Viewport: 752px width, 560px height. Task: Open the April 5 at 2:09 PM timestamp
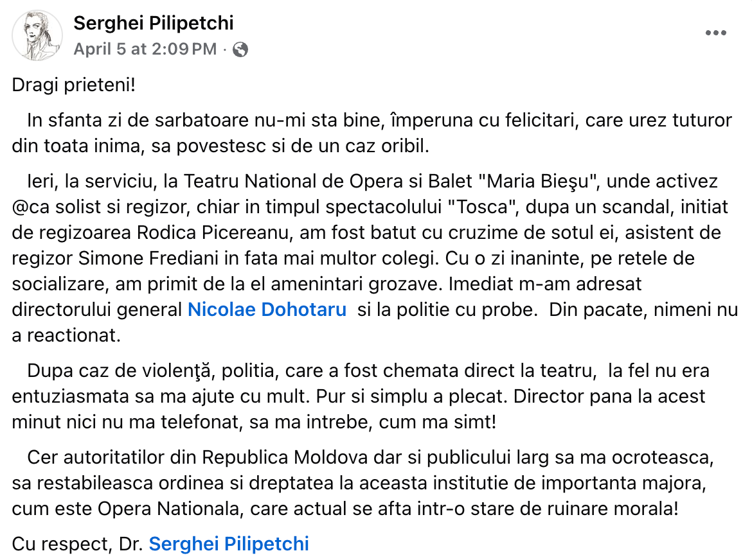pos(145,49)
